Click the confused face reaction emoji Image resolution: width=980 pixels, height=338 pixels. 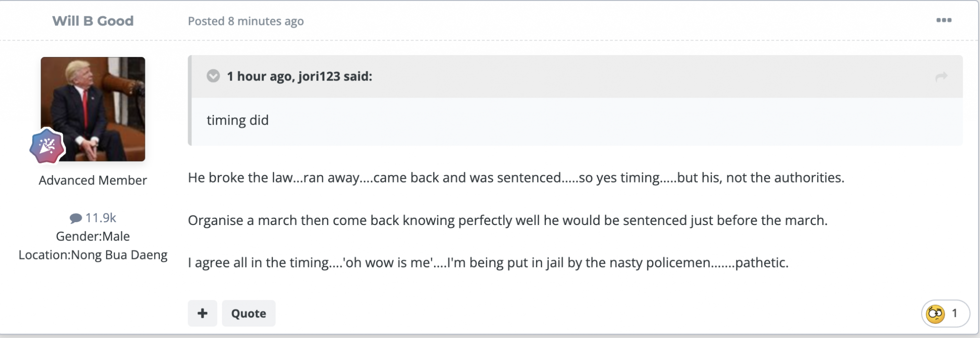tap(935, 314)
